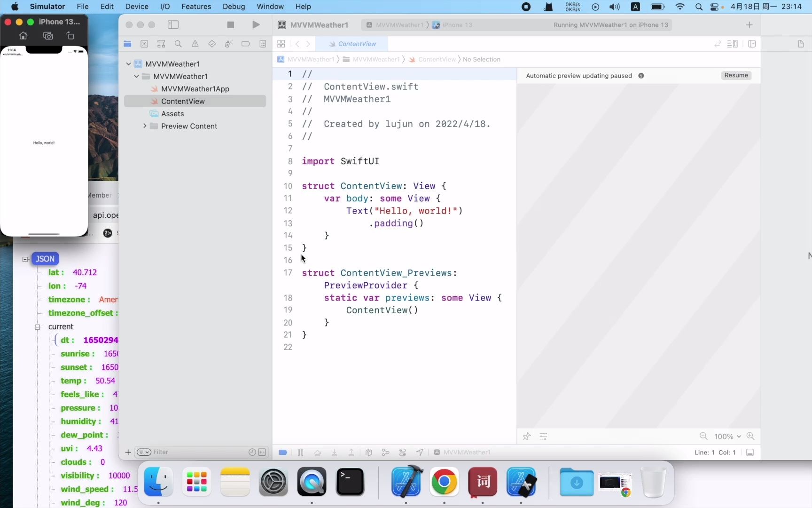812x508 pixels.
Task: Choose the iPhone 13 run destination
Action: (453, 25)
